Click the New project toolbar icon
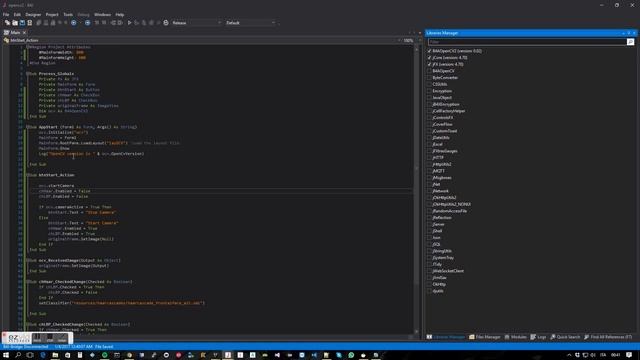Viewport: 640px width, 360px height. click(x=7, y=23)
